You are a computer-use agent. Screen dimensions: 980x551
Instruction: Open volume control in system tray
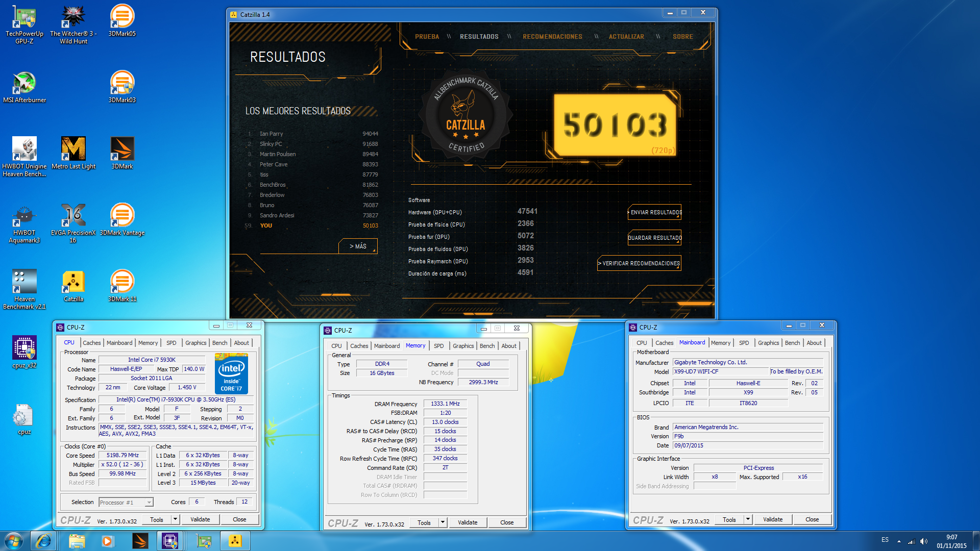923,541
